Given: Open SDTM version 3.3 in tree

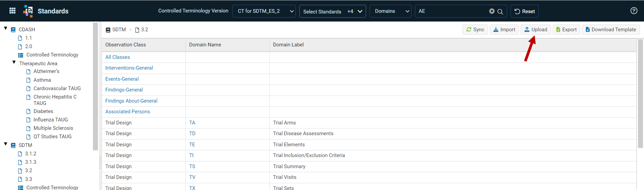Looking at the screenshot, I should coord(29,179).
